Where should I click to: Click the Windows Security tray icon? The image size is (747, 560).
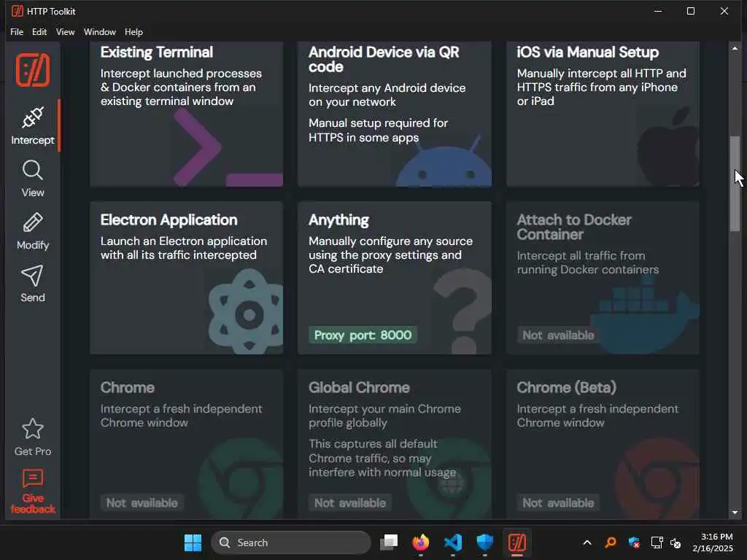pos(634,542)
